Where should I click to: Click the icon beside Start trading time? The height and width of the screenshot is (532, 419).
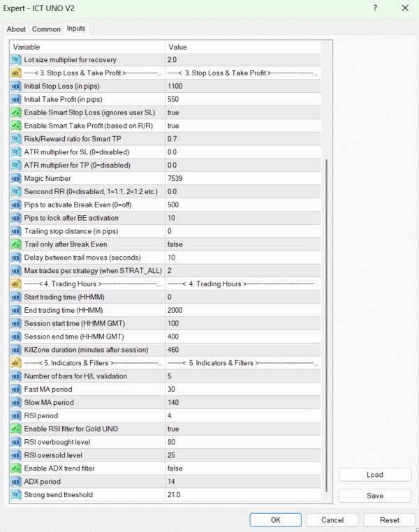[15, 297]
